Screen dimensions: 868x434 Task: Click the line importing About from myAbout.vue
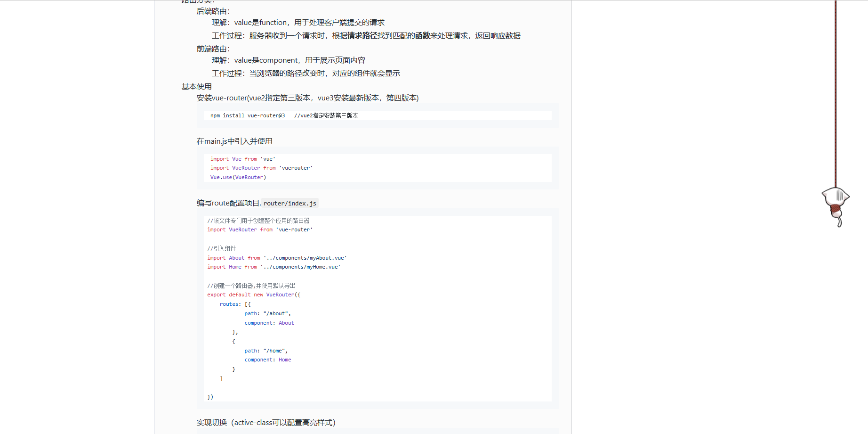277,258
